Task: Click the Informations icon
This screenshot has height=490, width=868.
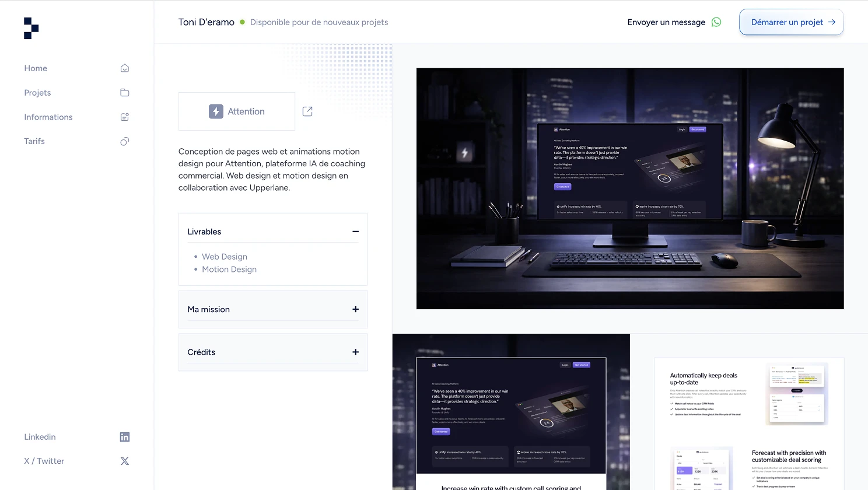Action: [x=124, y=117]
